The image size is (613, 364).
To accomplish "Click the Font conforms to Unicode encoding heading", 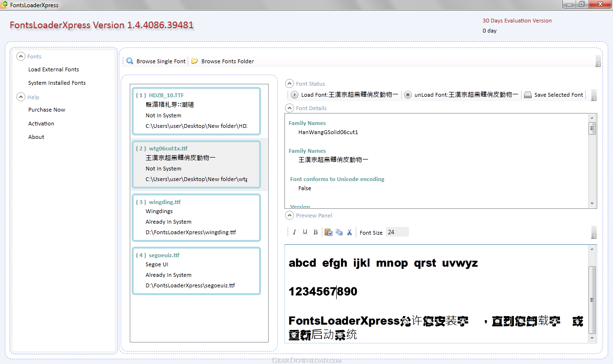I will pos(337,179).
